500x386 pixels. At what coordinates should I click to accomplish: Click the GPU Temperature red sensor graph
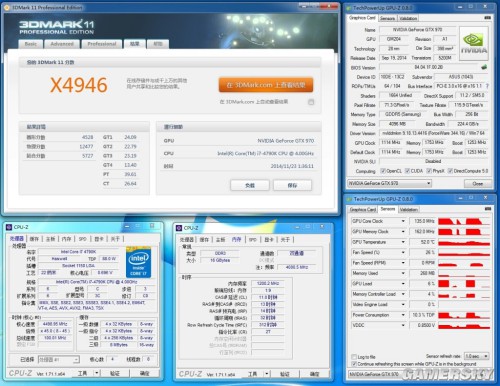(464, 242)
